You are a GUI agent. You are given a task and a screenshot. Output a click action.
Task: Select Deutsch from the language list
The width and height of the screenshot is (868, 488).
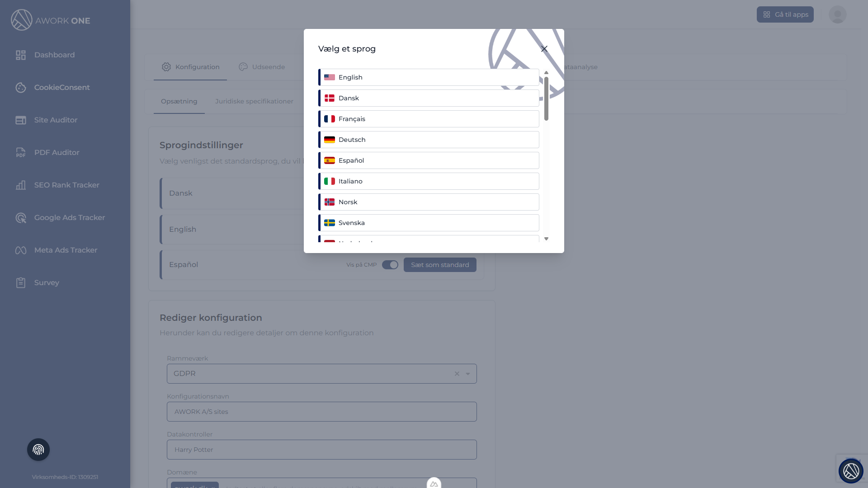coord(429,140)
